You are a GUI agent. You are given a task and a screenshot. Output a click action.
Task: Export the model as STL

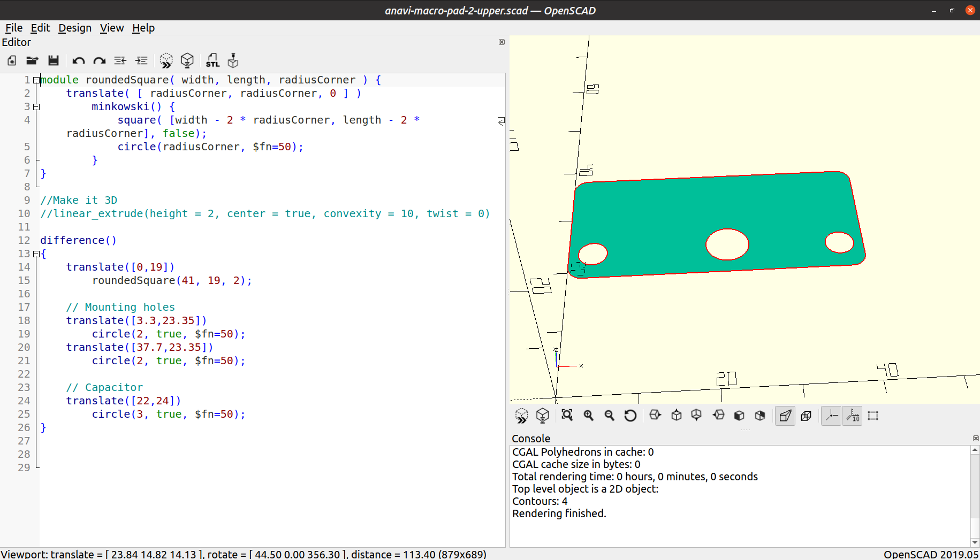point(212,60)
